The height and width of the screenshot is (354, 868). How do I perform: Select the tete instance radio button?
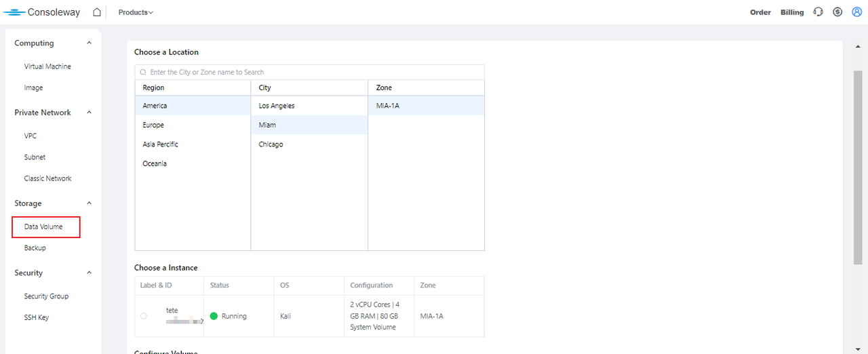pos(143,316)
